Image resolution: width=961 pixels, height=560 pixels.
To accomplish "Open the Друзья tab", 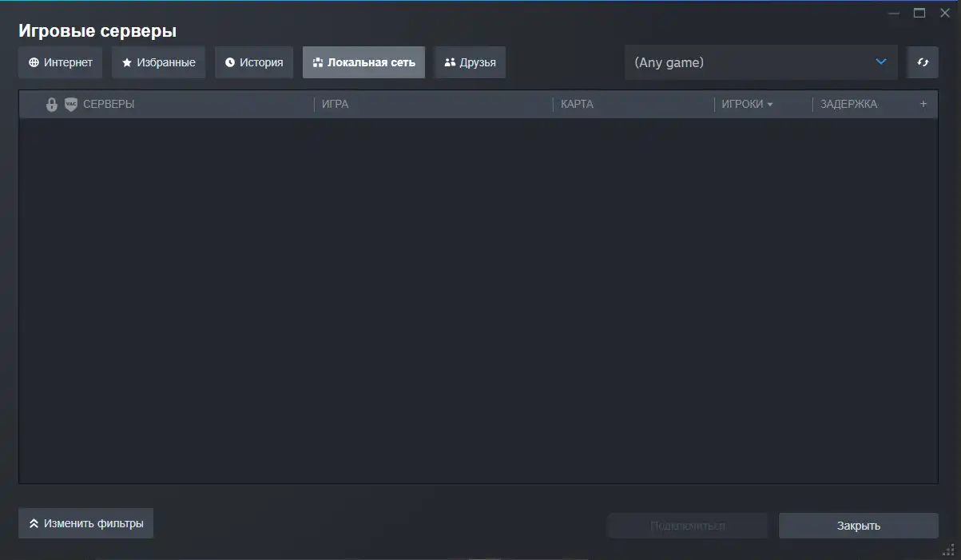I will pos(470,62).
